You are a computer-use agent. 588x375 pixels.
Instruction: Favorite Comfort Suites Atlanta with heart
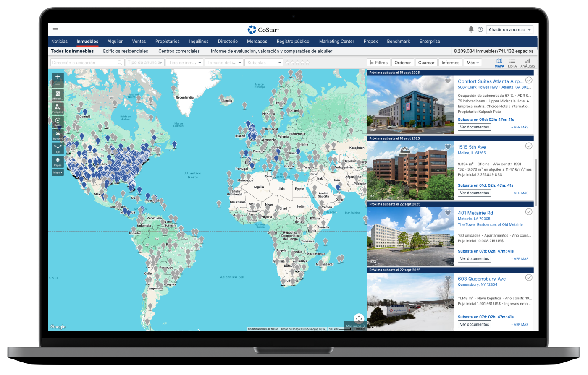click(448, 81)
